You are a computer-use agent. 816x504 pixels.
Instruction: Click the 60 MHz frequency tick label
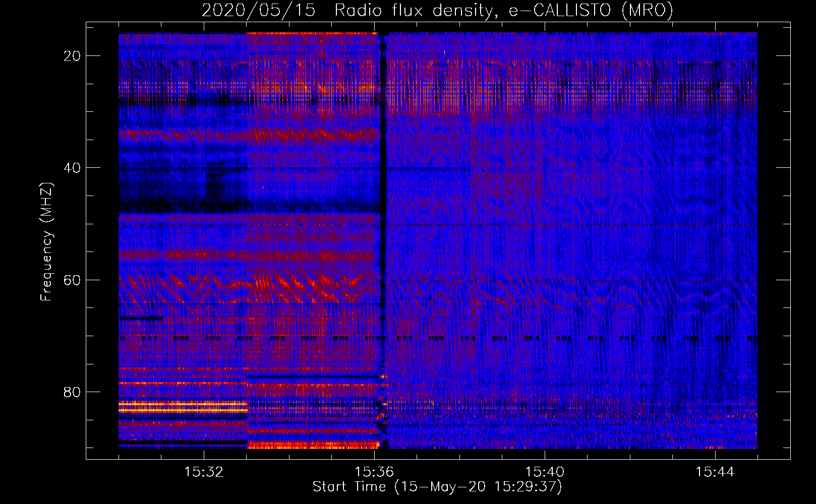point(73,280)
